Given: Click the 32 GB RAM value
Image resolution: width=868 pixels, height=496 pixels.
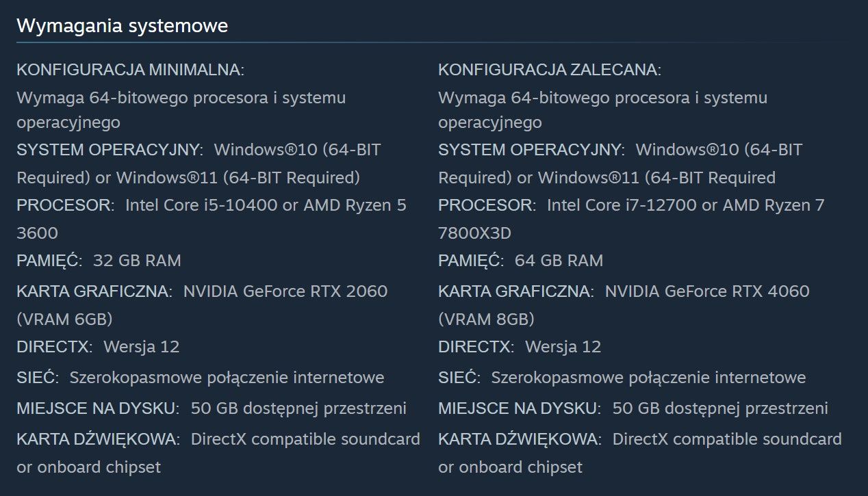Looking at the screenshot, I should point(137,261).
